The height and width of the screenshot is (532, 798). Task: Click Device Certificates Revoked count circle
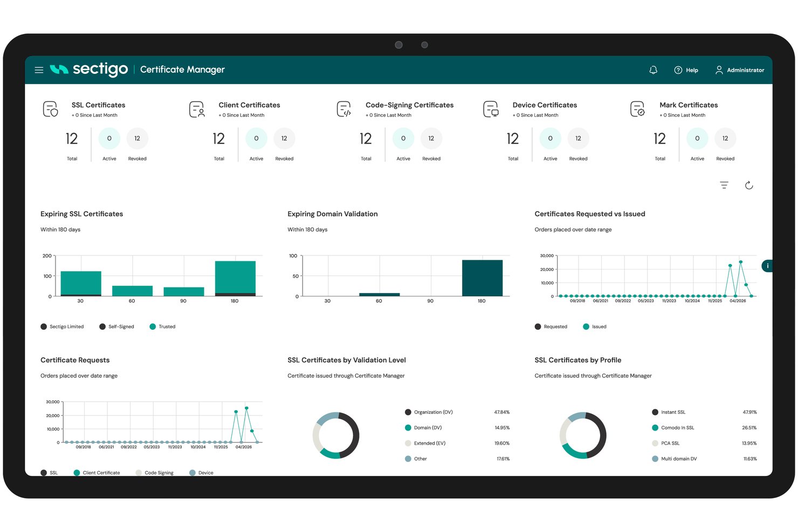578,139
